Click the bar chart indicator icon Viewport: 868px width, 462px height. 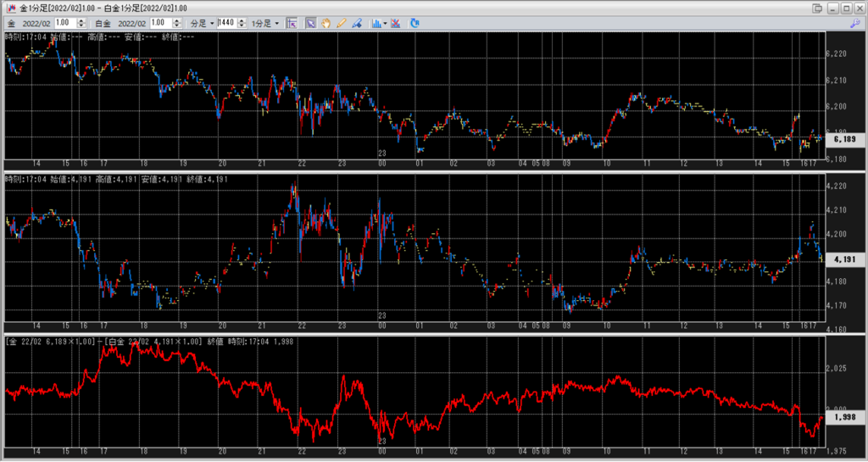376,23
